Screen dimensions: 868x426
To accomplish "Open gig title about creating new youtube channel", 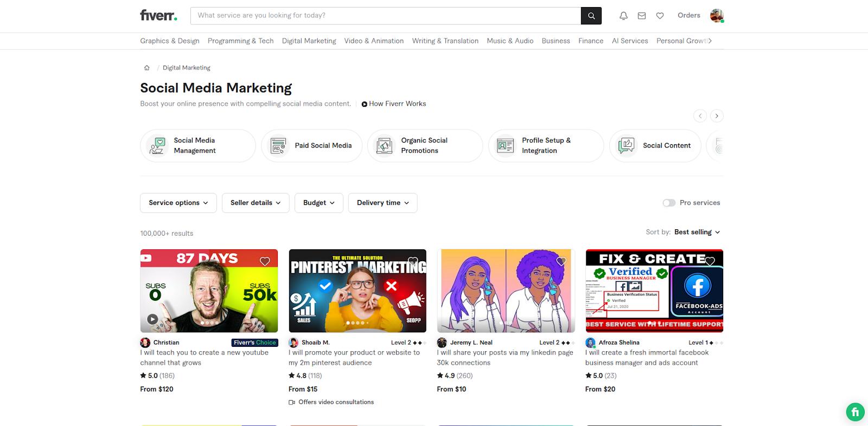I will pos(205,358).
